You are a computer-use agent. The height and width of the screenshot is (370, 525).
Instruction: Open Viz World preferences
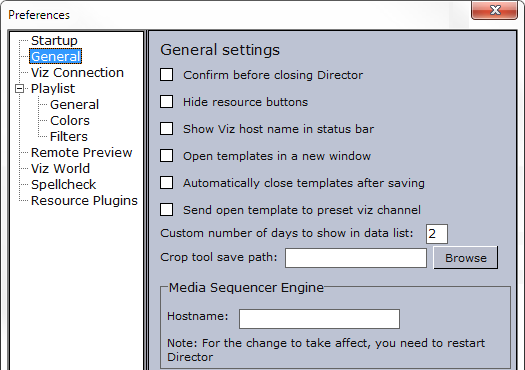[60, 168]
